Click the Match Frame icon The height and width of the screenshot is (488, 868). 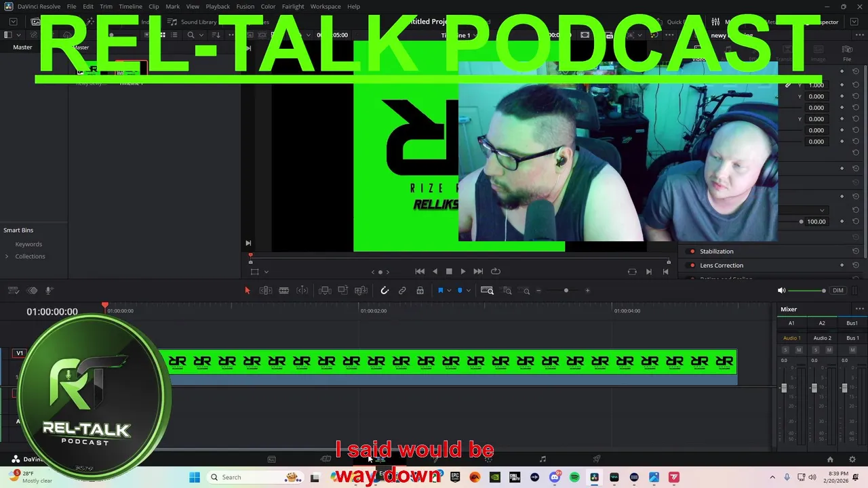(x=632, y=272)
